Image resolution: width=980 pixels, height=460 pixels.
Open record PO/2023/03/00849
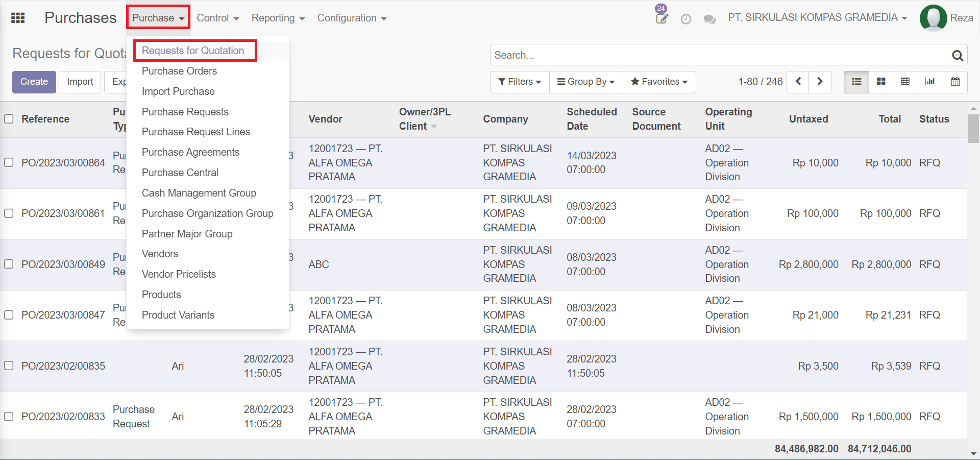pyautogui.click(x=63, y=264)
